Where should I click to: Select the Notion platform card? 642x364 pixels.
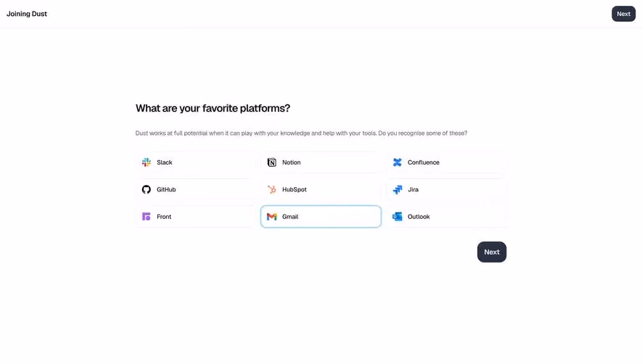pos(321,162)
